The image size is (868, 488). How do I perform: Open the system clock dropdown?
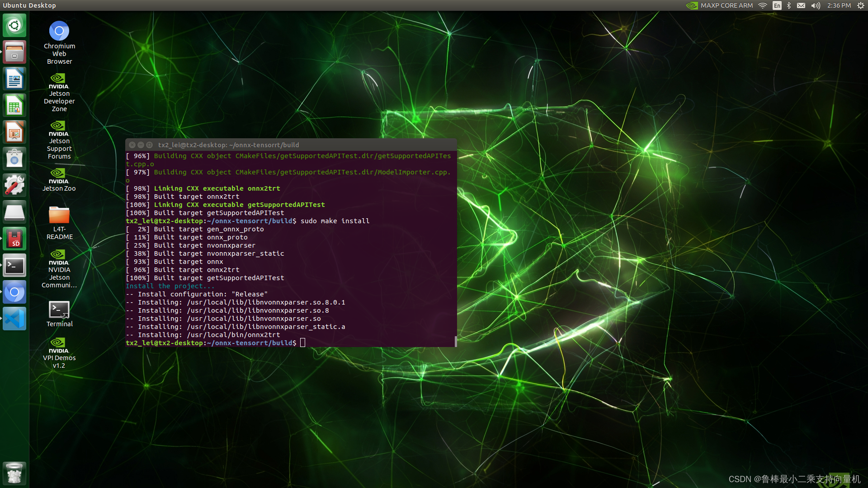(x=838, y=5)
